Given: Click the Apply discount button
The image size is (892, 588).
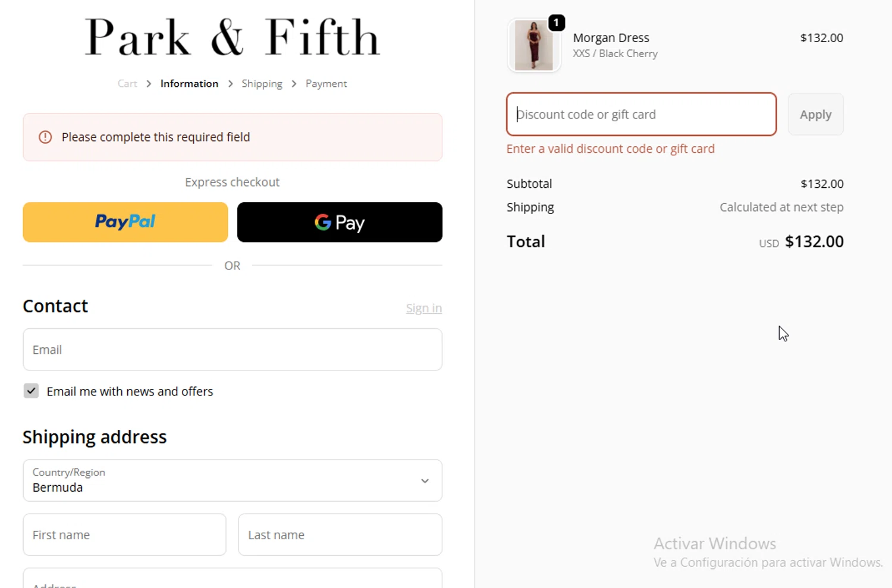Looking at the screenshot, I should (x=815, y=114).
